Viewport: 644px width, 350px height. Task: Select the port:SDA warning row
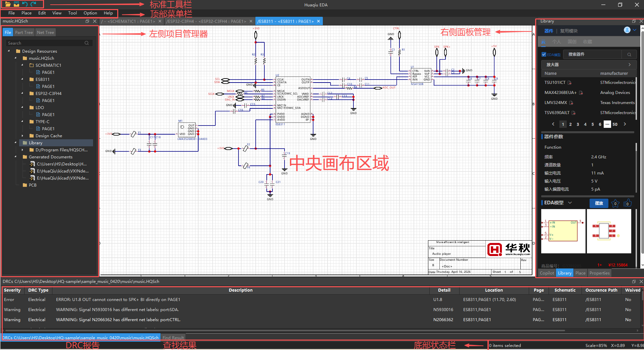322,310
